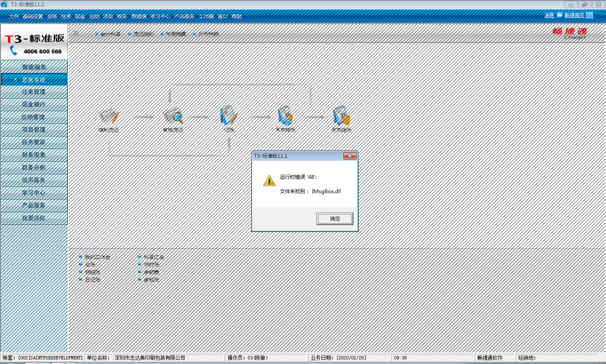This screenshot has height=364, width=606.
Task: Open the 现金 menu
Action: coord(80,16)
